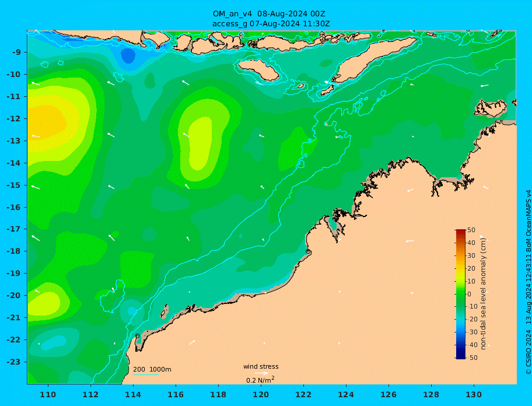Click the longitude label "122"
532x406 pixels.
tap(303, 395)
